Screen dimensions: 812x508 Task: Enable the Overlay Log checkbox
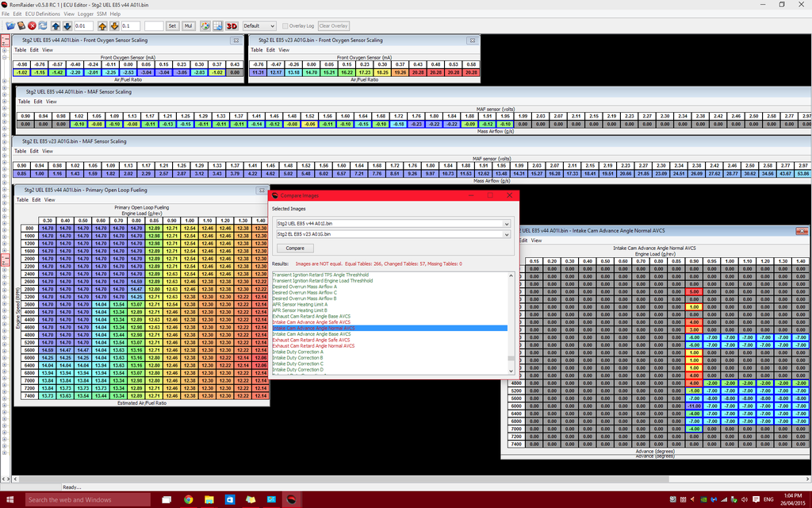285,25
